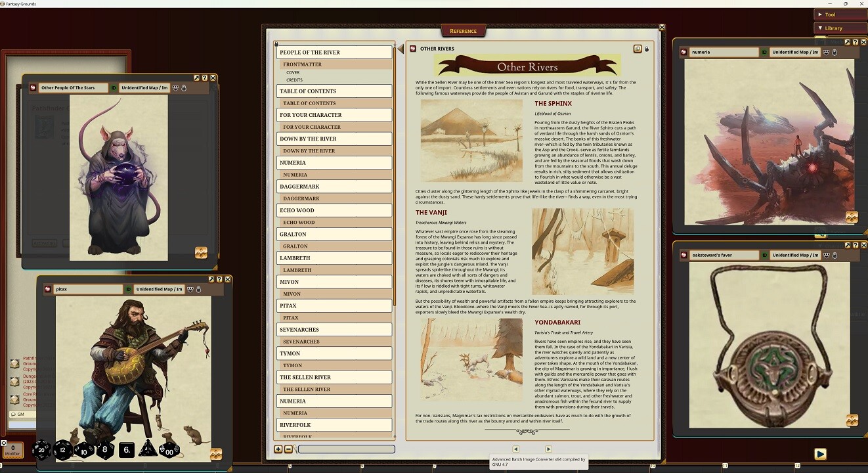Toggle the ID identification button on oaksteward's favor window
Image resolution: width=868 pixels, height=473 pixels.
(764, 254)
